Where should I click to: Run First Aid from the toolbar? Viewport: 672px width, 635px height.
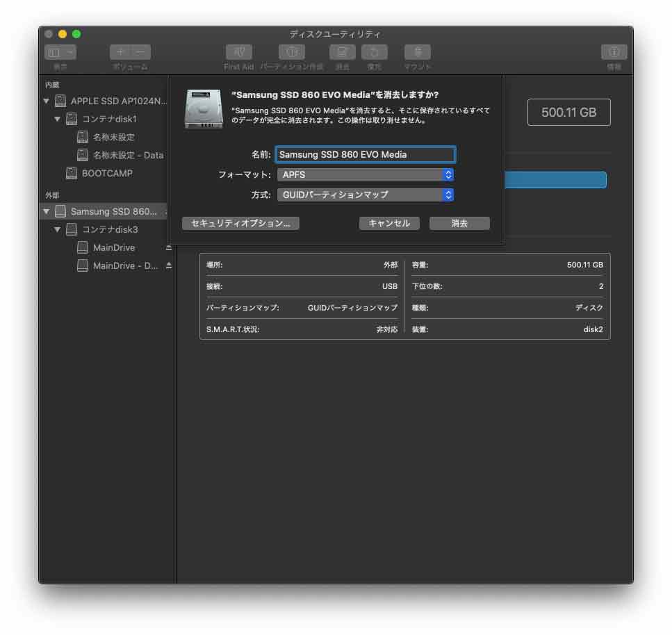pos(239,52)
